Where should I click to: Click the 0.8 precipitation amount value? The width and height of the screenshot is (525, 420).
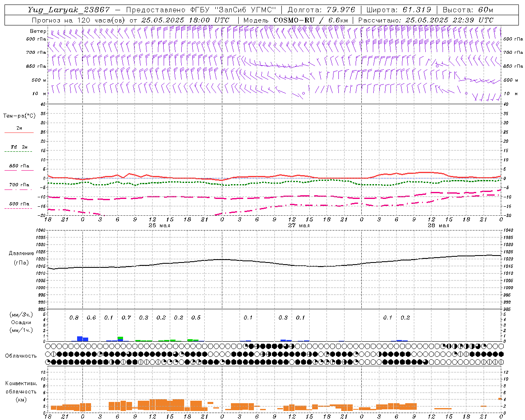[x=74, y=318]
